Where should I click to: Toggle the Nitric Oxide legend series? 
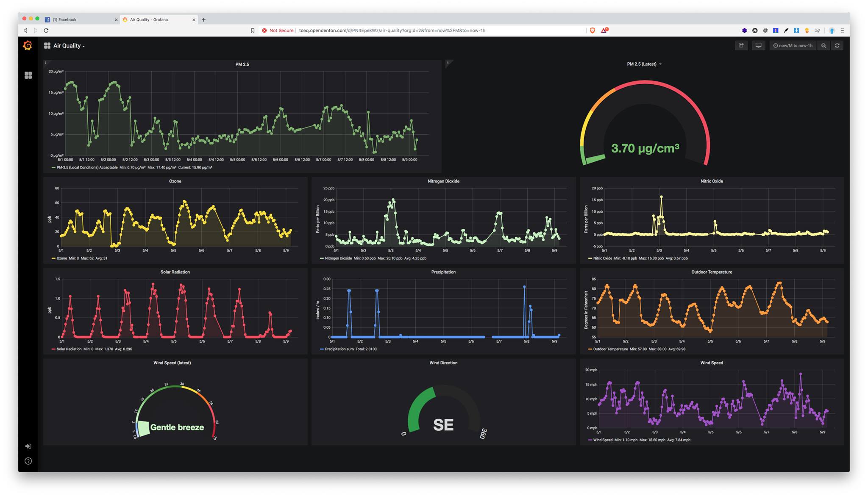coord(602,258)
